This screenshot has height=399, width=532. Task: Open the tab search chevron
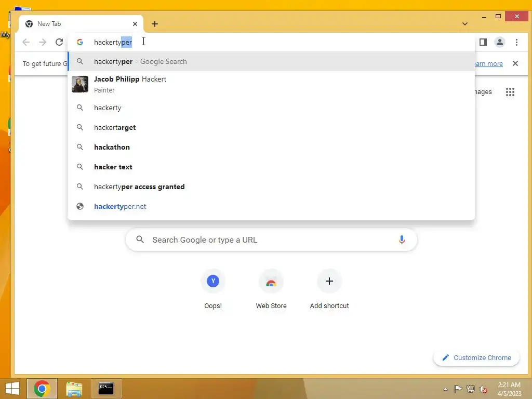tap(465, 24)
